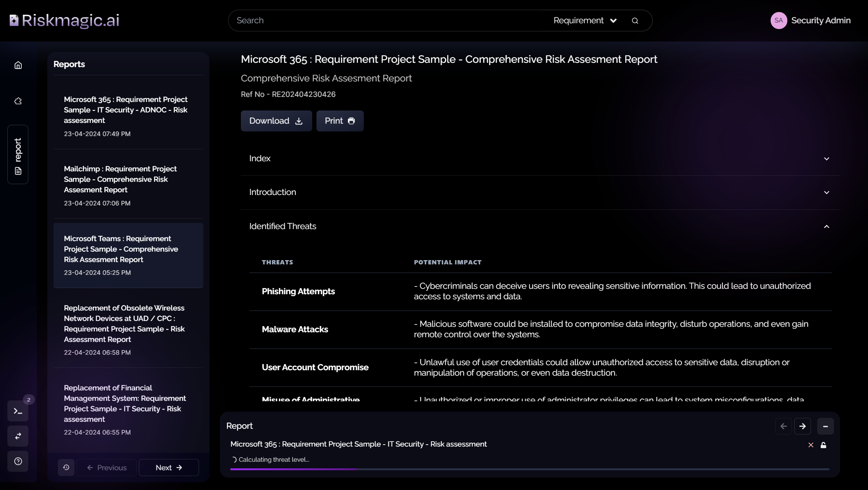Viewport: 868px width, 490px height.
Task: Open the Home icon in sidebar
Action: (18, 65)
